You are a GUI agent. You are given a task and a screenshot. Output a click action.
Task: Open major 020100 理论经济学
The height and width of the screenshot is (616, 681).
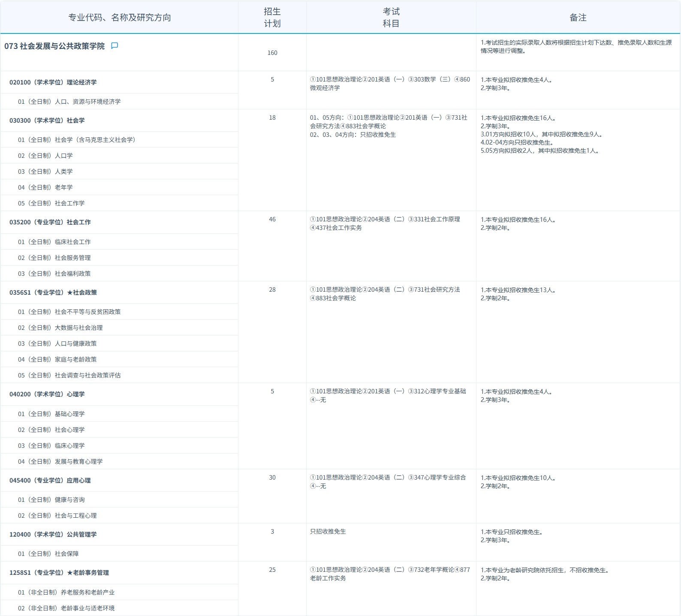pos(53,82)
